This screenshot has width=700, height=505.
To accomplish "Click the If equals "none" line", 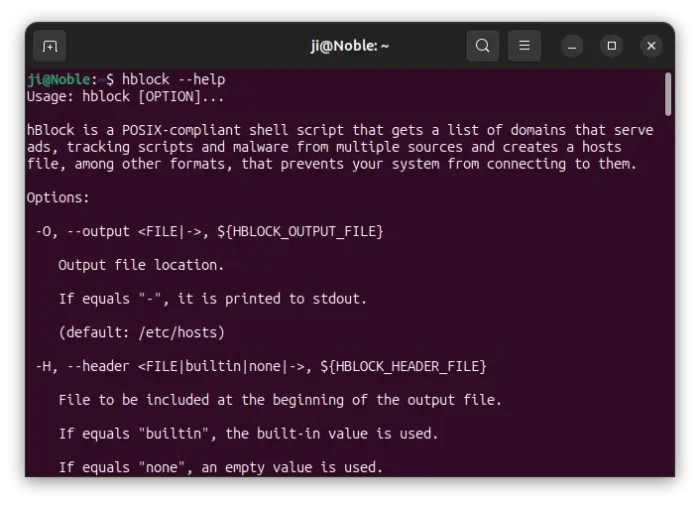I will [221, 467].
